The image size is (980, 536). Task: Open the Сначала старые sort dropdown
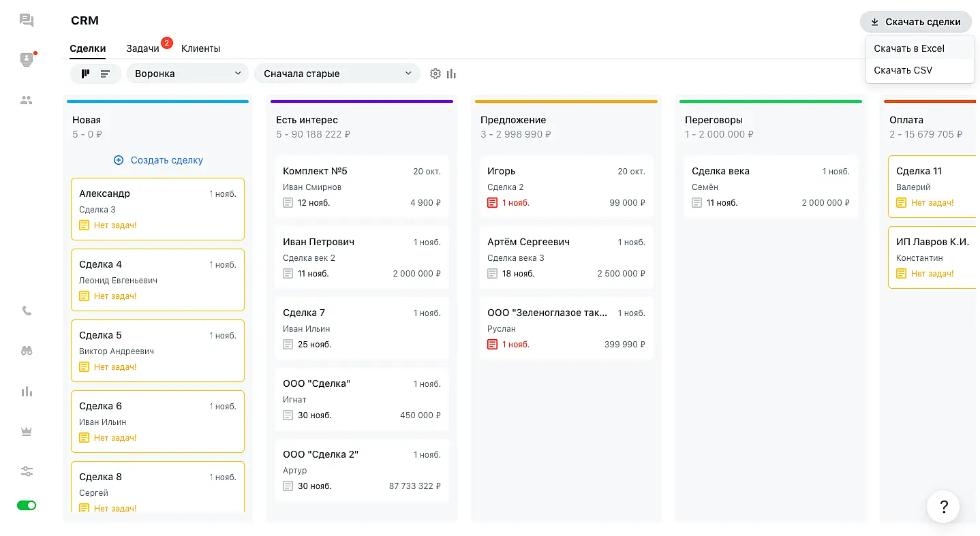[x=337, y=74]
